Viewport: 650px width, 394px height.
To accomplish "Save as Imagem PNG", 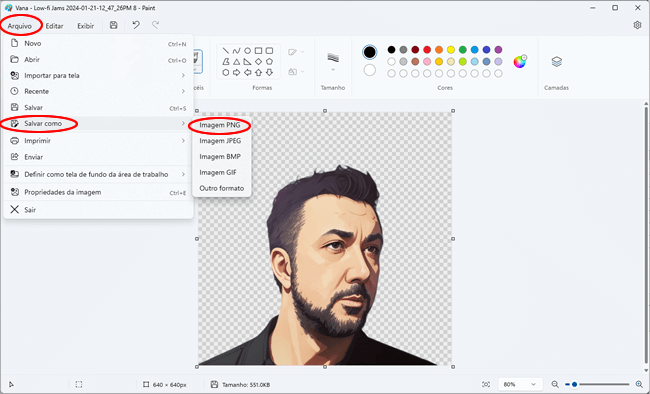I will click(x=222, y=125).
